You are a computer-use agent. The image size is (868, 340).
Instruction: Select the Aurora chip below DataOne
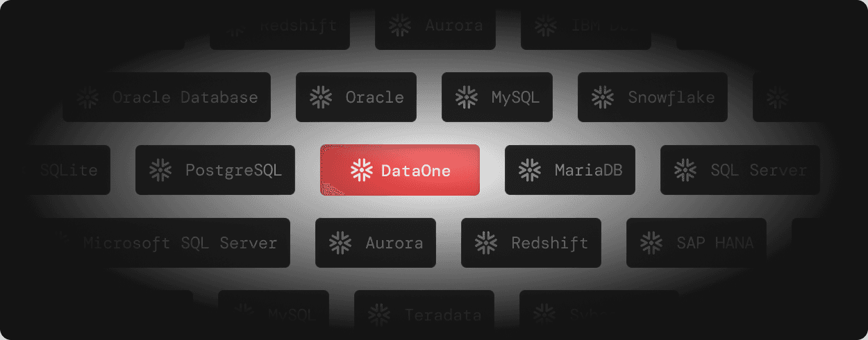(x=376, y=243)
